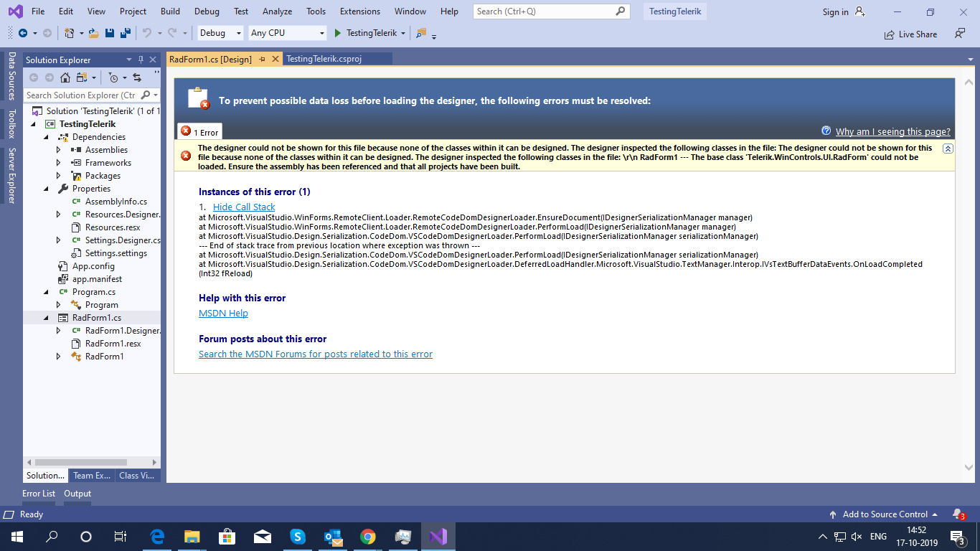Expand the Packages node

coord(60,176)
